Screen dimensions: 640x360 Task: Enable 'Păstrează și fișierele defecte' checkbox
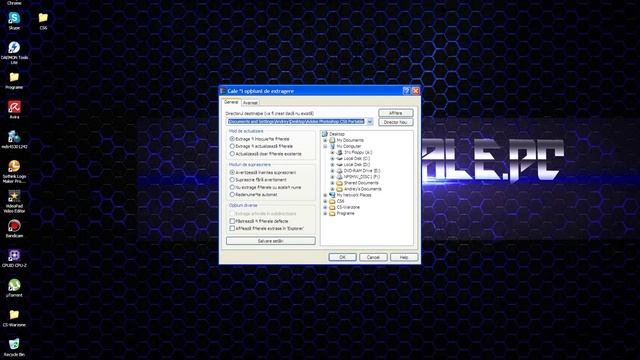(232, 221)
